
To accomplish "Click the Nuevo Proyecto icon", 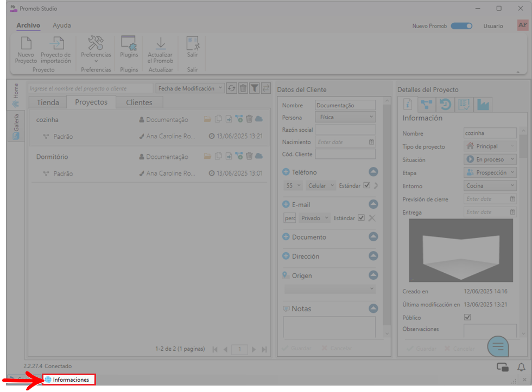I will (x=26, y=50).
